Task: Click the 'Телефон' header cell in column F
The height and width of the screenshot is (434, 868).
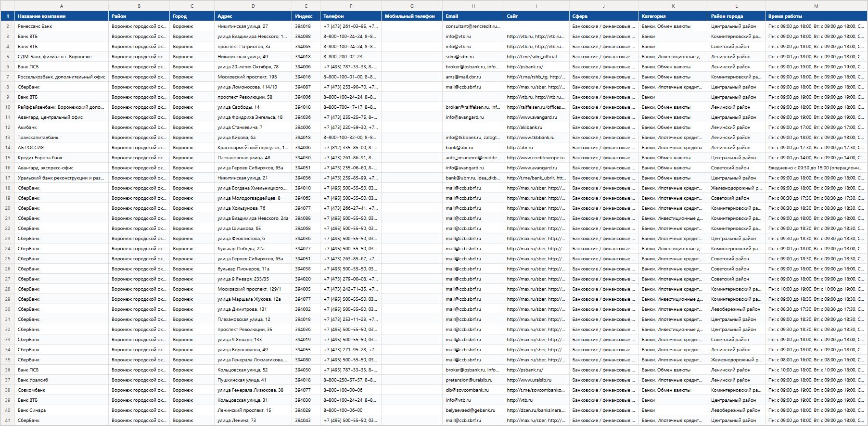Action: pyautogui.click(x=351, y=16)
